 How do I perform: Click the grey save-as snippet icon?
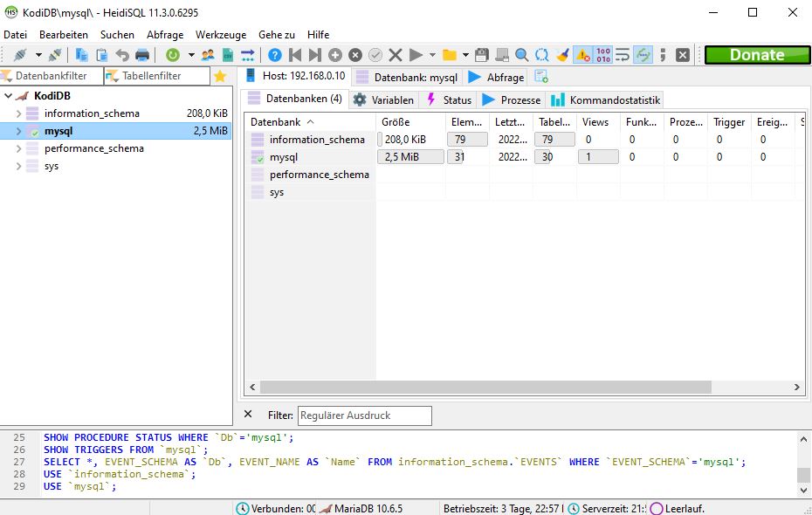coord(502,55)
